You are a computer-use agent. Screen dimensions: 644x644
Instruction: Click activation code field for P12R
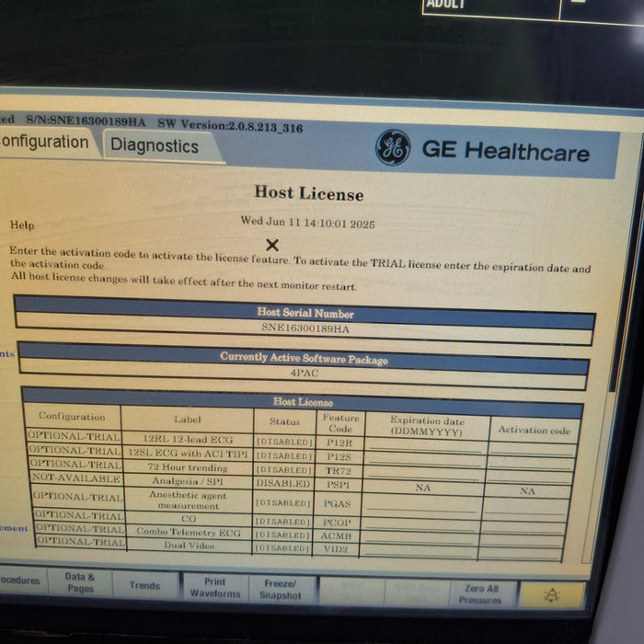click(x=533, y=449)
